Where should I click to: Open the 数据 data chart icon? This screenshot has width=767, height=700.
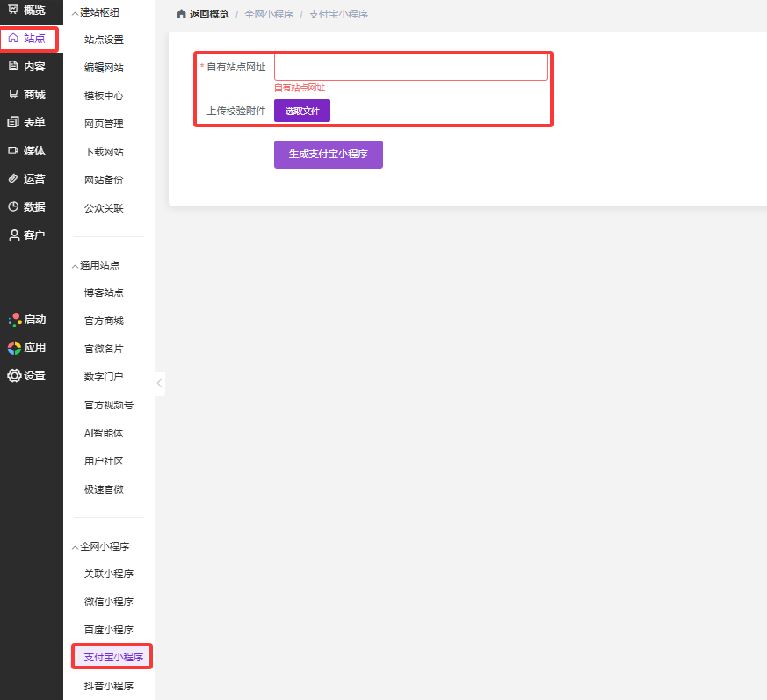coord(13,206)
